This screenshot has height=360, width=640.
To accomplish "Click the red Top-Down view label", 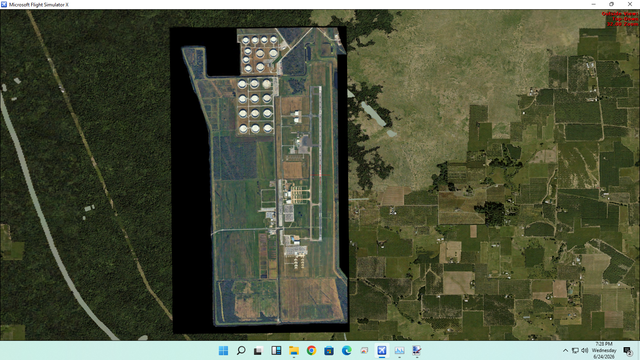I will 624,19.
